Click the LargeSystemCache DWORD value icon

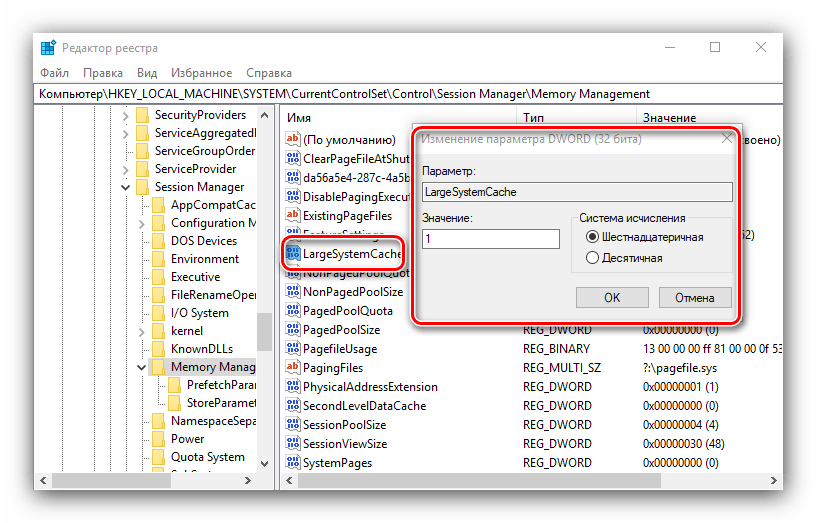(x=294, y=254)
